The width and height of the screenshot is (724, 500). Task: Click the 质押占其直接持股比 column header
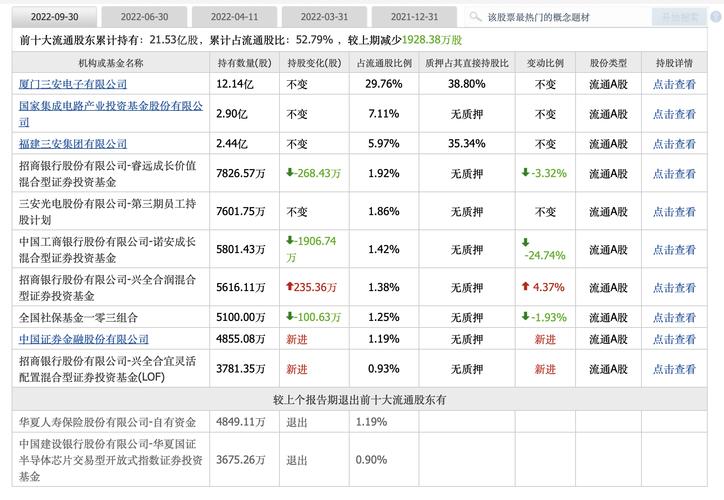tap(467, 63)
